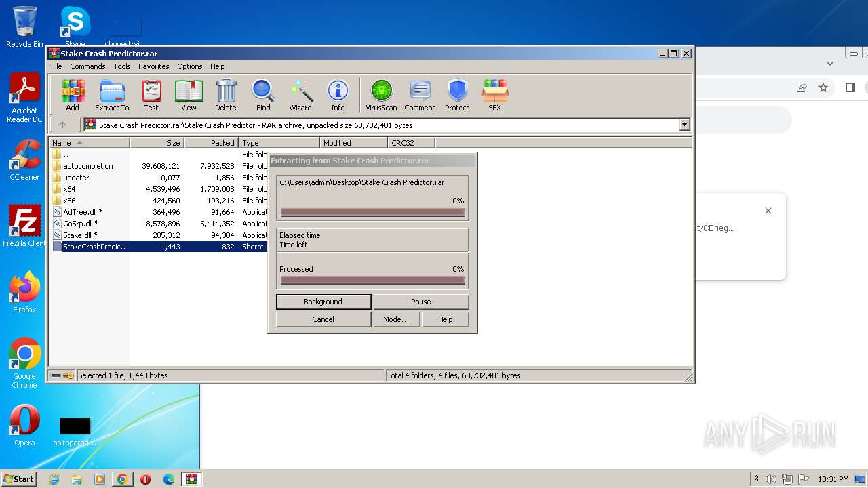Sort by Size column header
868x488 pixels.
[x=157, y=142]
